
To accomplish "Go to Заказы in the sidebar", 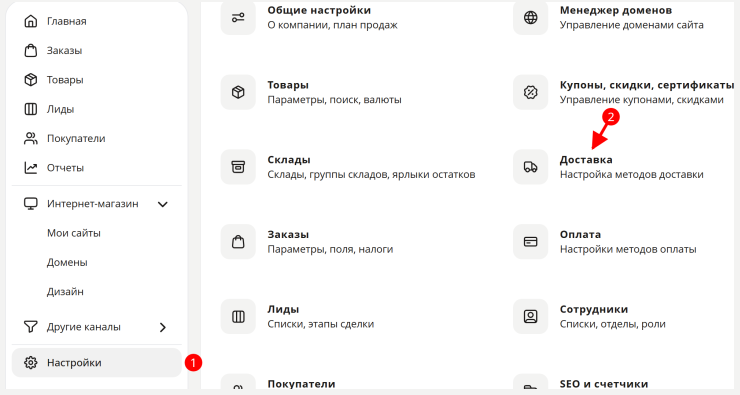I will 64,50.
